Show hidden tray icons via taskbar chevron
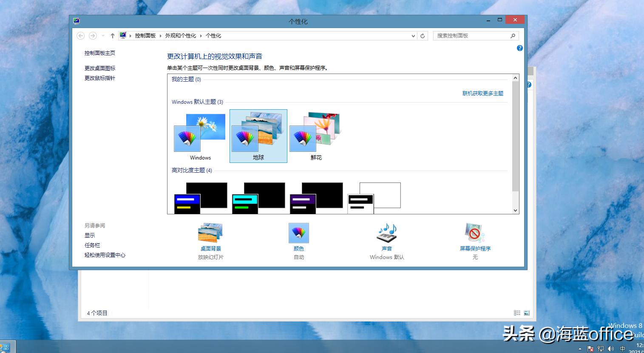644x353 pixels. [579, 348]
